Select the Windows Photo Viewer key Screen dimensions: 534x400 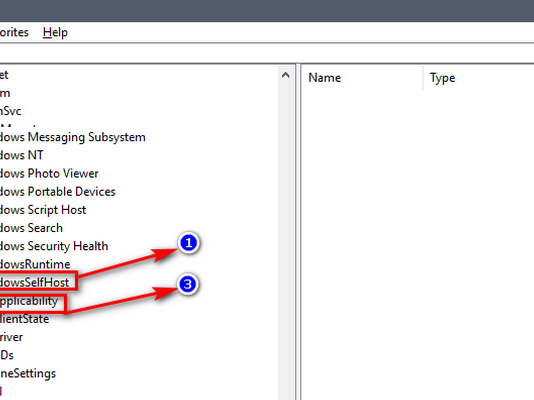[x=49, y=173]
